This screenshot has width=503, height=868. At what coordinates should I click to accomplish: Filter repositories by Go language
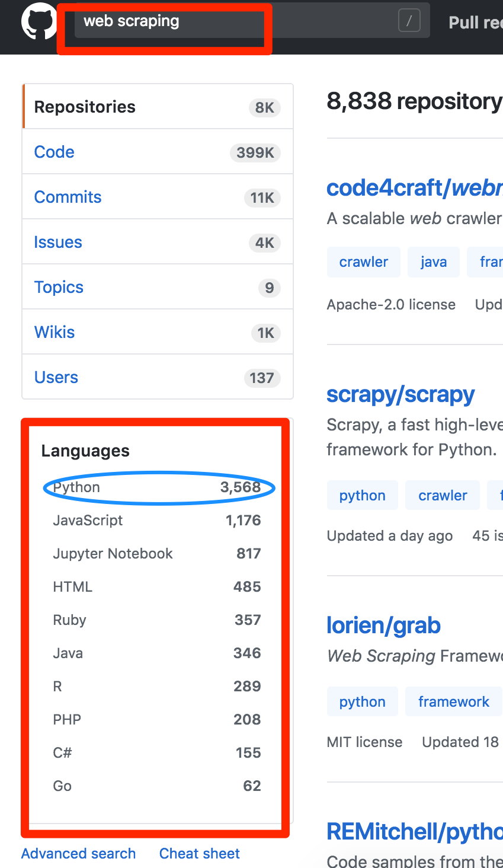pos(62,786)
